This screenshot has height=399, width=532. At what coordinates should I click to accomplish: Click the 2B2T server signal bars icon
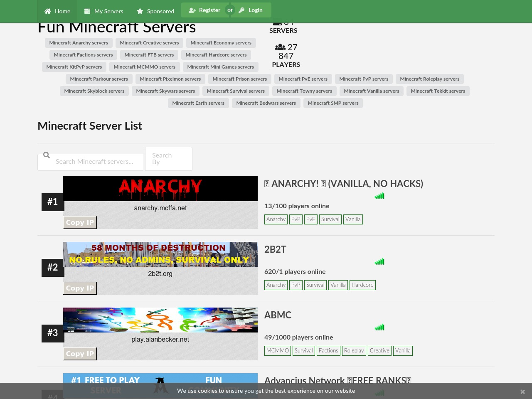(379, 262)
